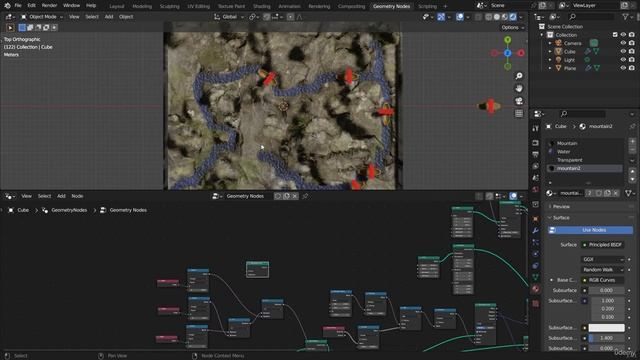
Task: Toggle camera view gizmo icon
Action: tap(519, 101)
